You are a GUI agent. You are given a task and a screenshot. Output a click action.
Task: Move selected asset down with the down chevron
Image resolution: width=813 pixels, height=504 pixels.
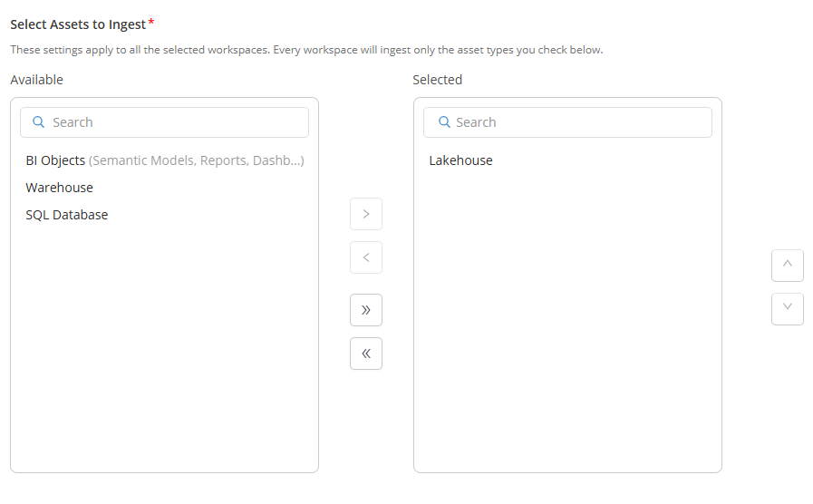(x=787, y=309)
